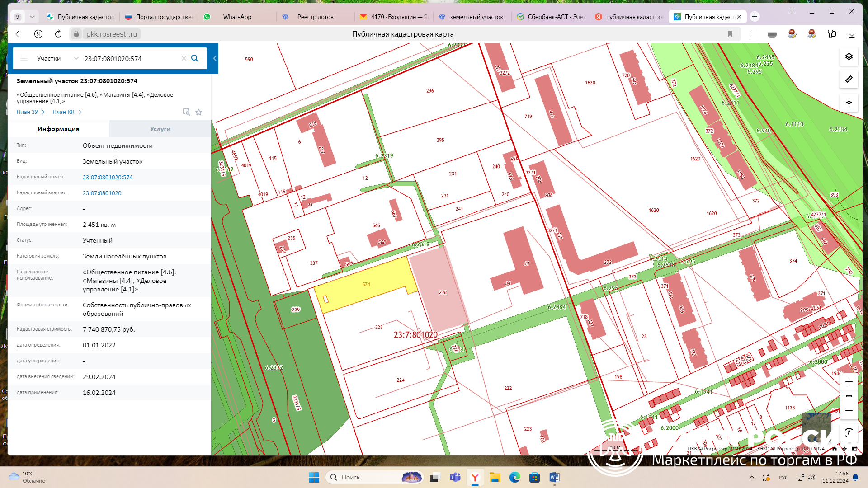868x488 pixels.
Task: Run search with magnifier icon
Action: 195,58
